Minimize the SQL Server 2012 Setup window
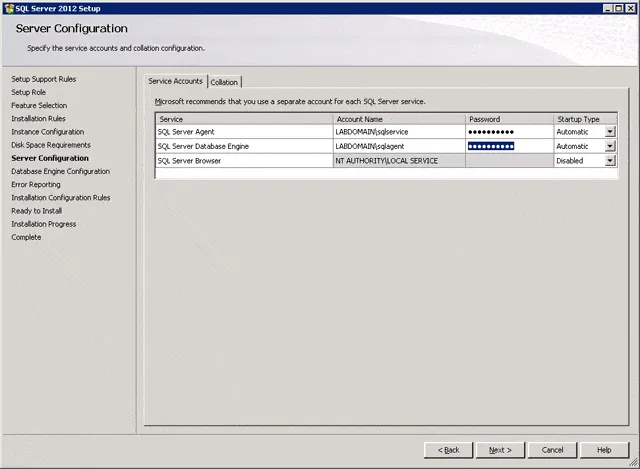Screen dimensions: 640x469 click(x=606, y=7)
